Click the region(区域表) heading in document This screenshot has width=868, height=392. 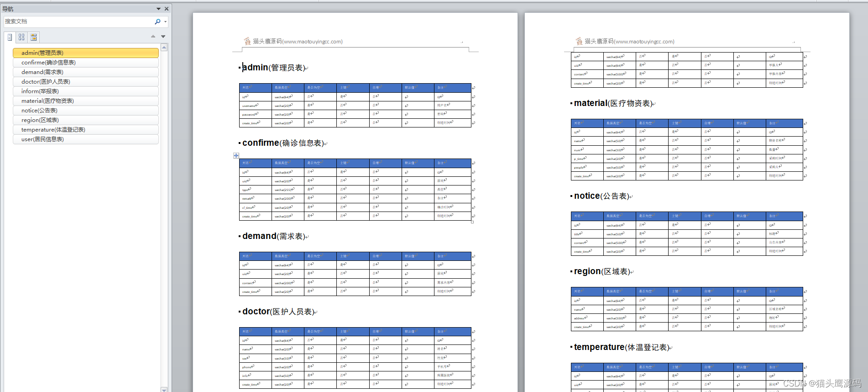(602, 271)
